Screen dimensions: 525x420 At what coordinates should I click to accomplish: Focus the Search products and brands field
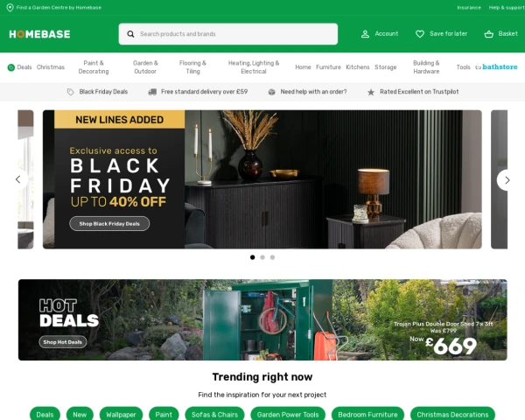point(228,34)
